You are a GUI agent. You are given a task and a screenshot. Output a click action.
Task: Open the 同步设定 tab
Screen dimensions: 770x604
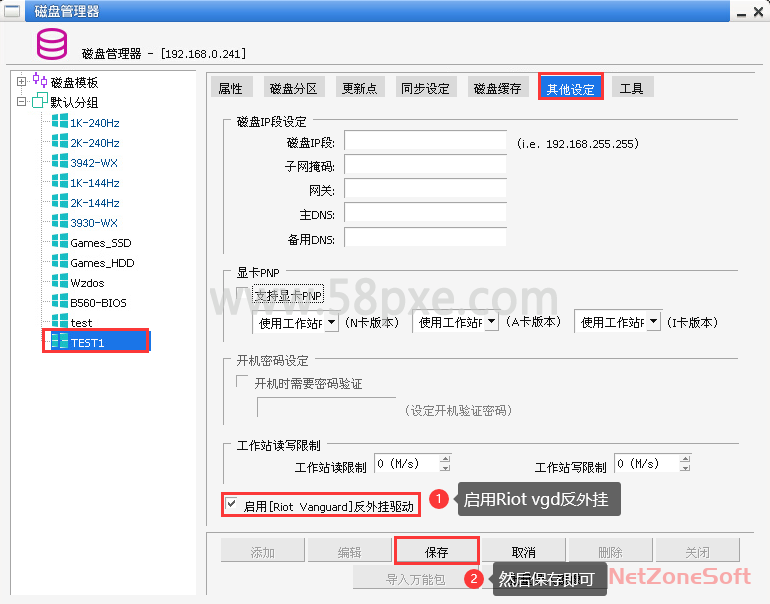425,88
